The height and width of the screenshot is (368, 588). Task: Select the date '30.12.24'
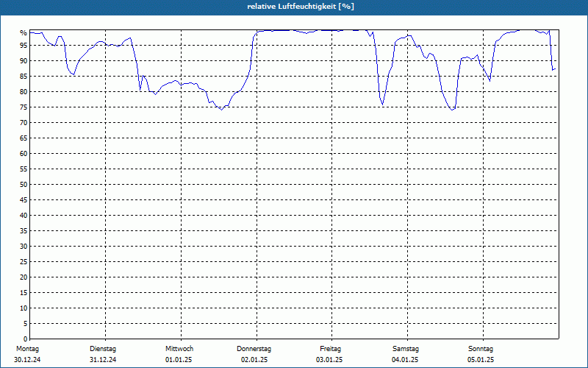(27, 360)
